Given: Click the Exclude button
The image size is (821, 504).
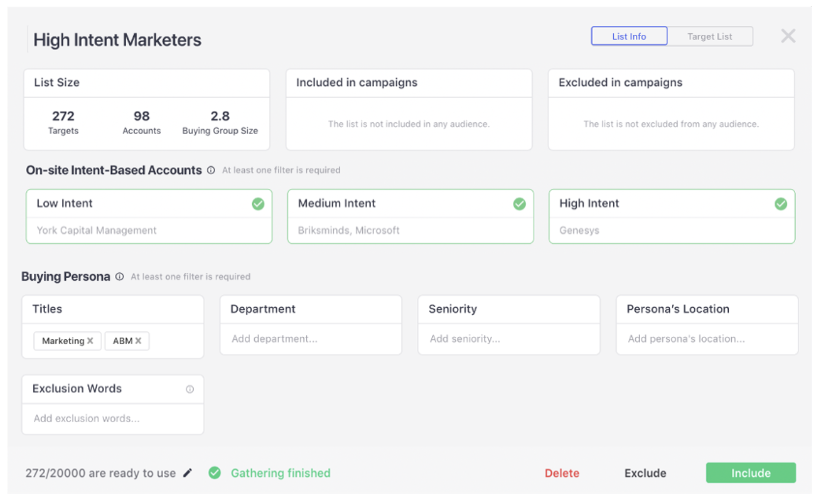Looking at the screenshot, I should (645, 473).
